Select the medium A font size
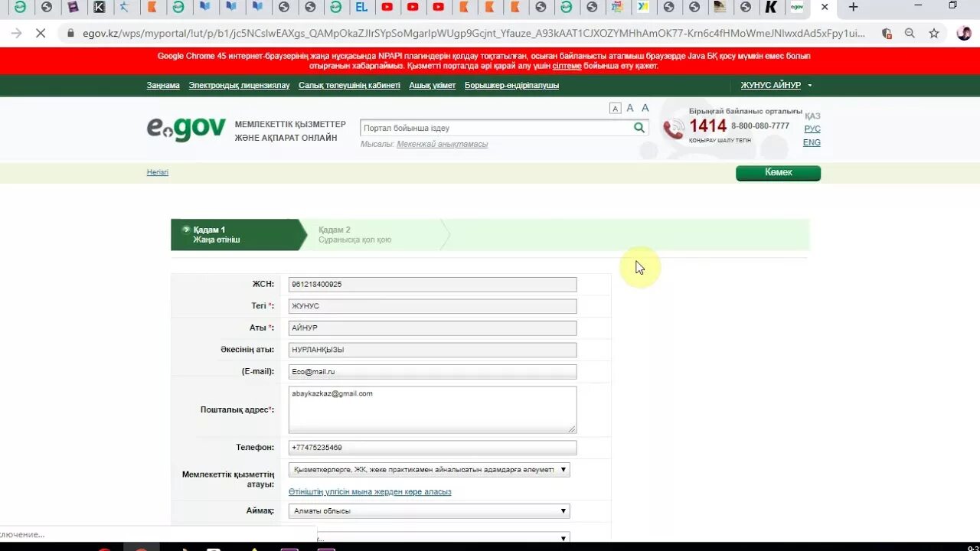The width and height of the screenshot is (980, 551). (630, 108)
